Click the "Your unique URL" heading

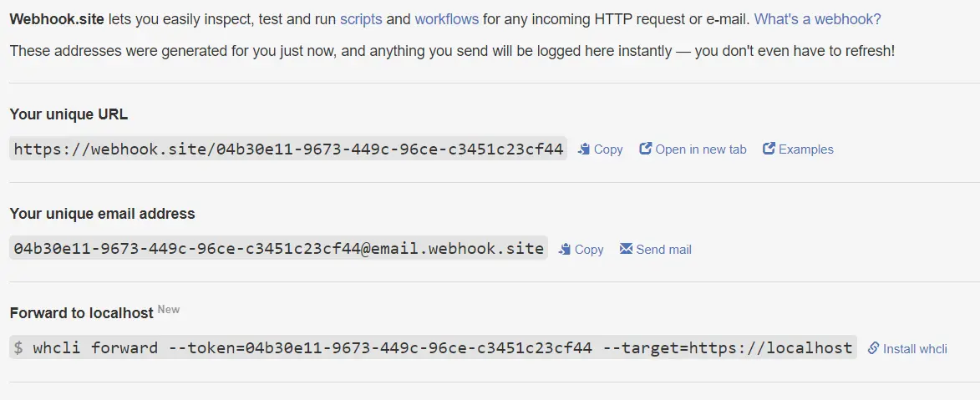coord(69,114)
